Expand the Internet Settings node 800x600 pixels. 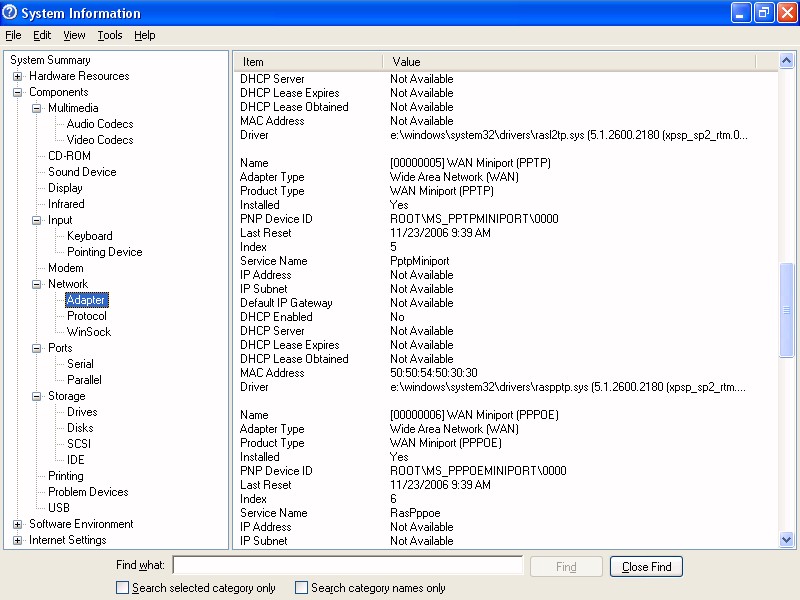18,540
